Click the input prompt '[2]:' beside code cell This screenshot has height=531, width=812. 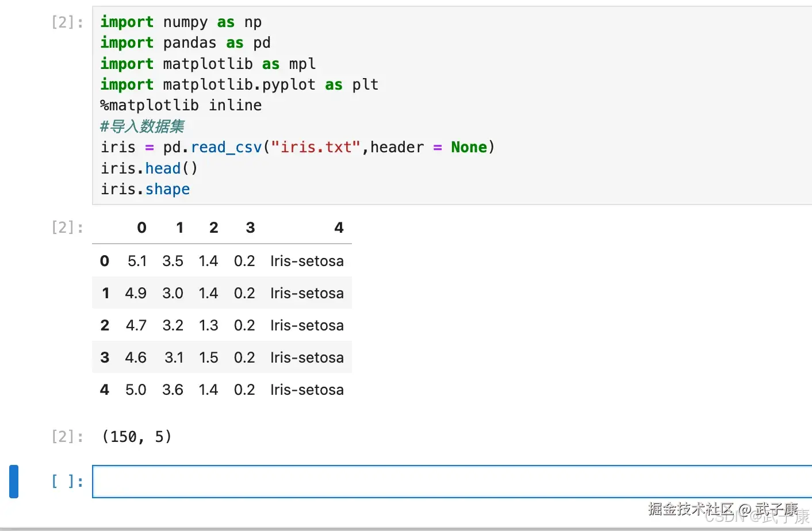point(67,22)
